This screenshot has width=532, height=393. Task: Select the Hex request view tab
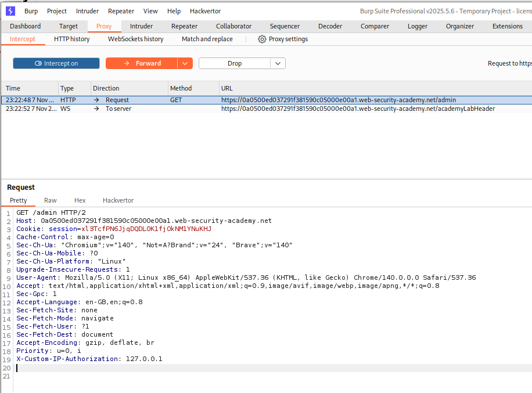click(x=80, y=200)
